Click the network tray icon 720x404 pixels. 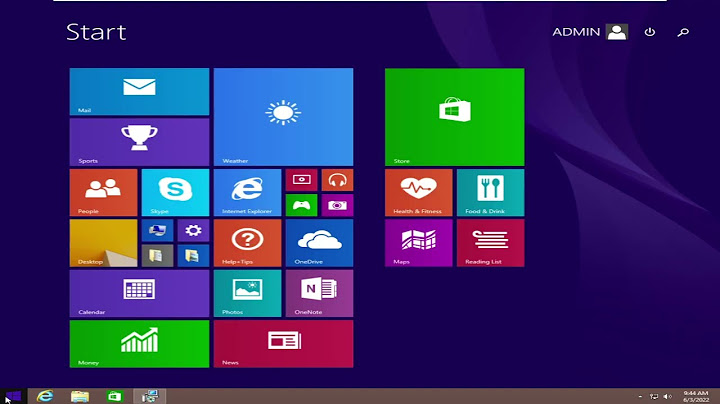(x=654, y=396)
